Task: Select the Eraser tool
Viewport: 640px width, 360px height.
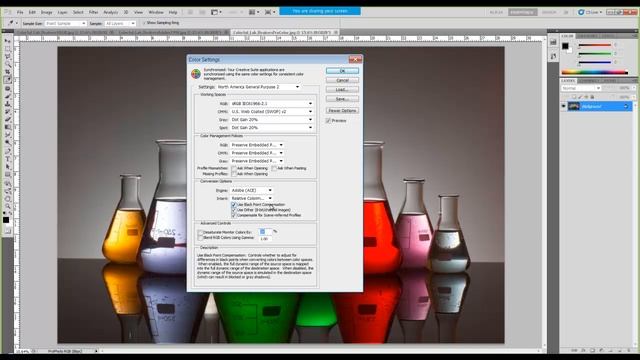Action: point(7,119)
